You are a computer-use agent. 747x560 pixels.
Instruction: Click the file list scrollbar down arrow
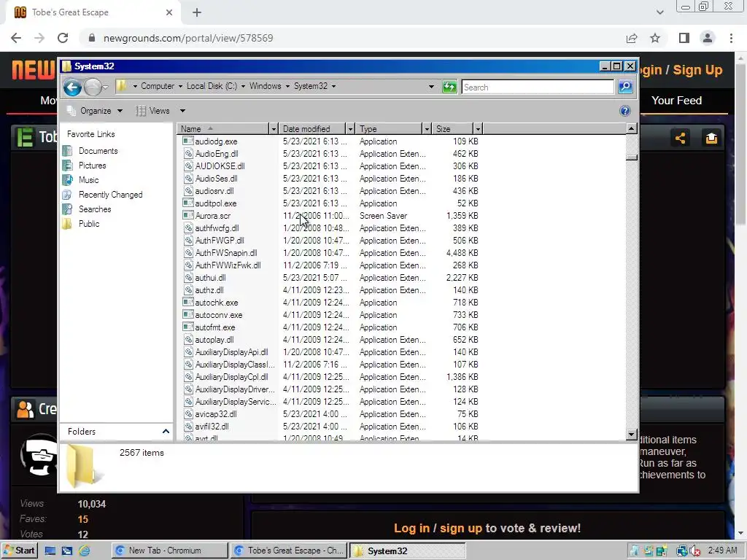tap(632, 435)
